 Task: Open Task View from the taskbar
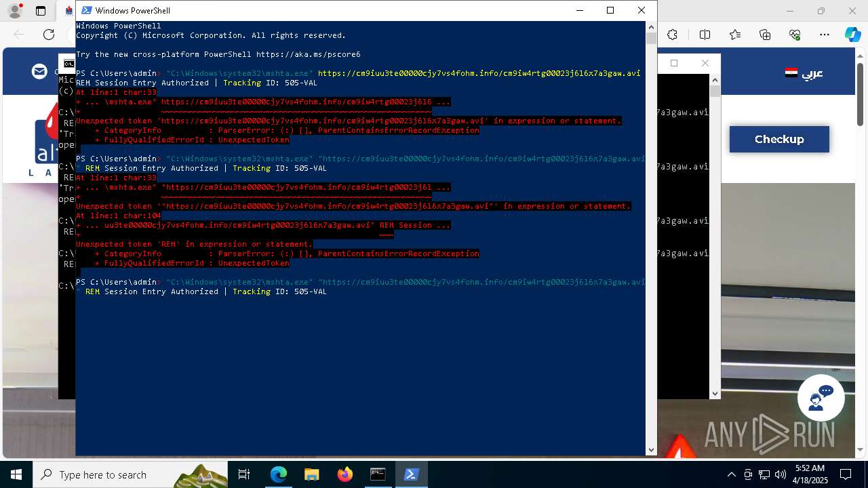244,474
